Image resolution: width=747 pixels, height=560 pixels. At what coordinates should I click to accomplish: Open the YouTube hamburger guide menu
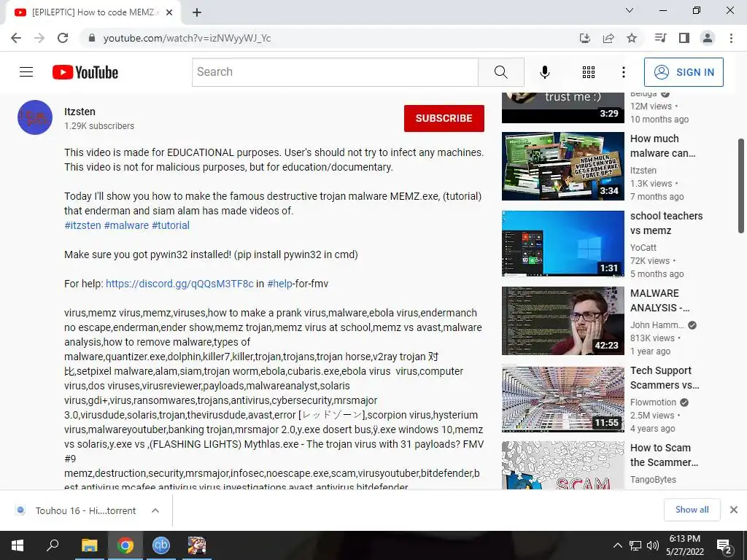pos(26,72)
